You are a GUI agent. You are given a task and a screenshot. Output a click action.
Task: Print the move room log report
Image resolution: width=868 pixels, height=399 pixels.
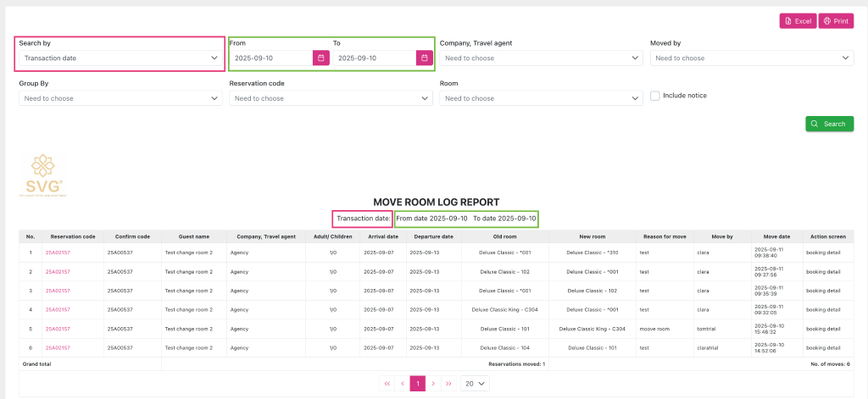pyautogui.click(x=836, y=21)
